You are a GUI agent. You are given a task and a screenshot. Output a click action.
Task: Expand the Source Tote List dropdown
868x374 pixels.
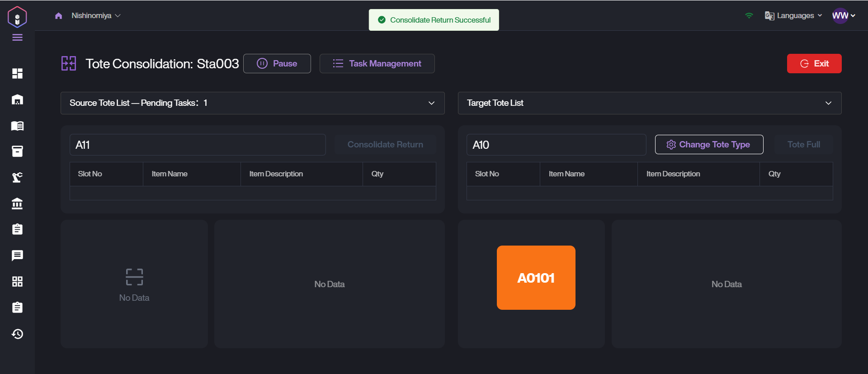tap(252, 103)
